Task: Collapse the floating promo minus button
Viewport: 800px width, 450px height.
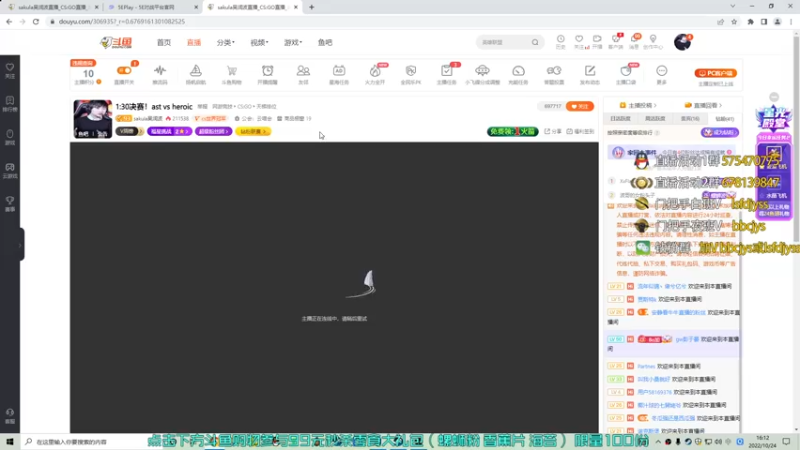Action: (774, 97)
